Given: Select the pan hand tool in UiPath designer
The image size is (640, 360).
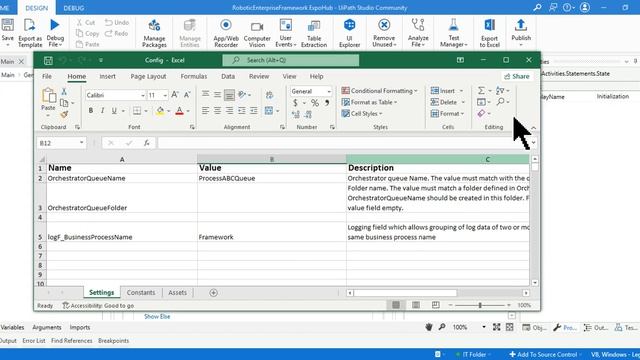Looking at the screenshot, I should pyautogui.click(x=429, y=327).
